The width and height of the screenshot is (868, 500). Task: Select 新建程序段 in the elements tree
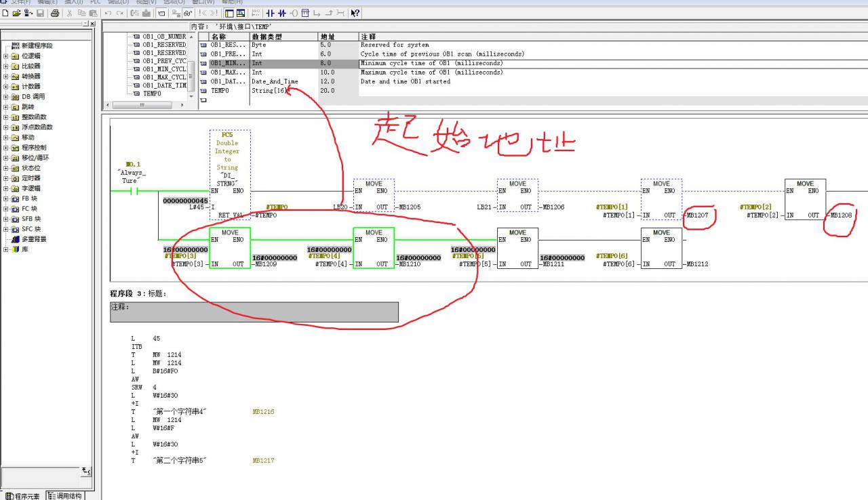37,45
